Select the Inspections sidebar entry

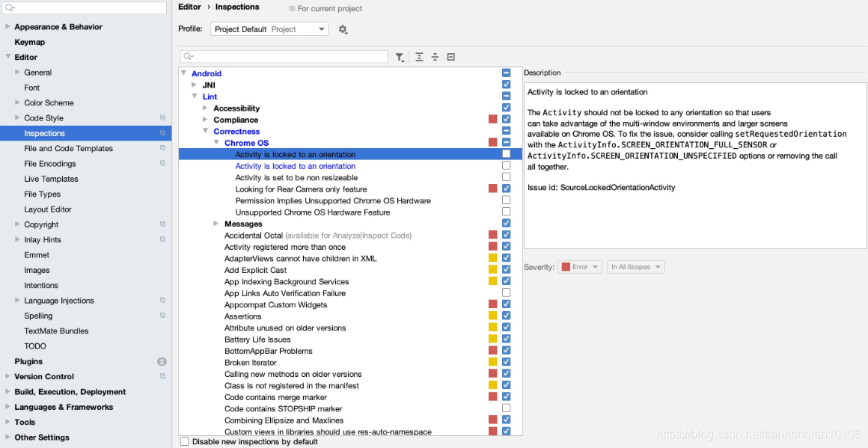coord(46,133)
